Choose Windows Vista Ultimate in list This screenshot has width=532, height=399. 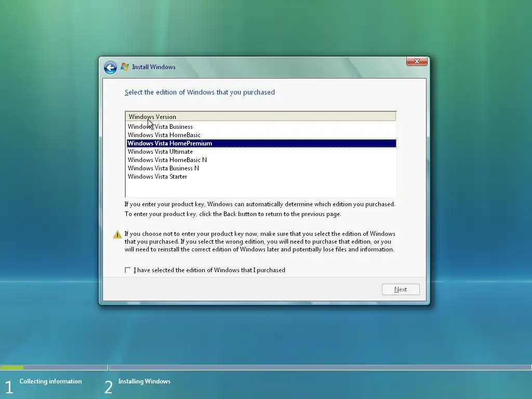(261, 152)
